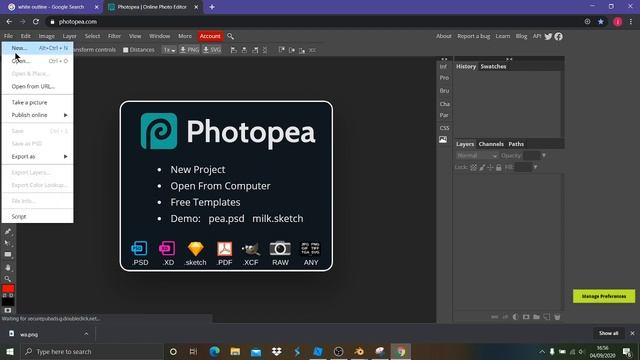This screenshot has width=640, height=360.
Task: Collapse the right panel arrows above History
Action: coord(509,59)
